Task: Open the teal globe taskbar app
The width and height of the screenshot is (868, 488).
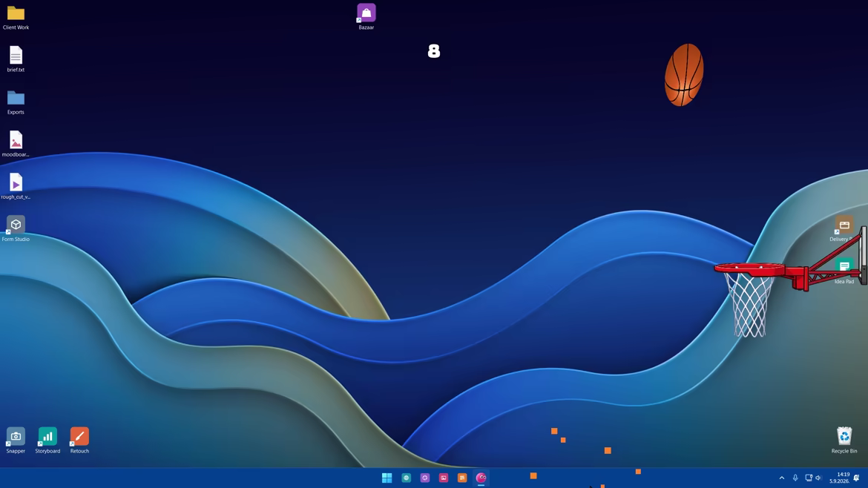Action: [x=407, y=478]
